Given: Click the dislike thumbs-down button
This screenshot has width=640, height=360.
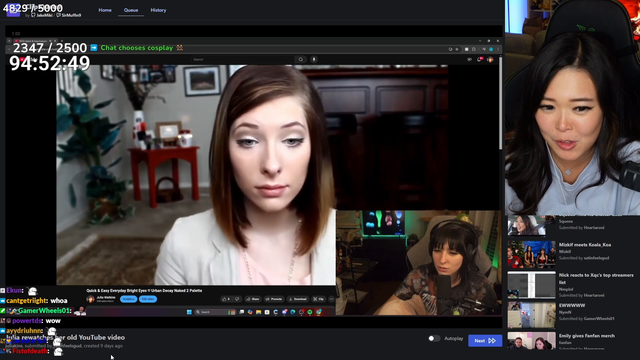Looking at the screenshot, I should [237, 299].
